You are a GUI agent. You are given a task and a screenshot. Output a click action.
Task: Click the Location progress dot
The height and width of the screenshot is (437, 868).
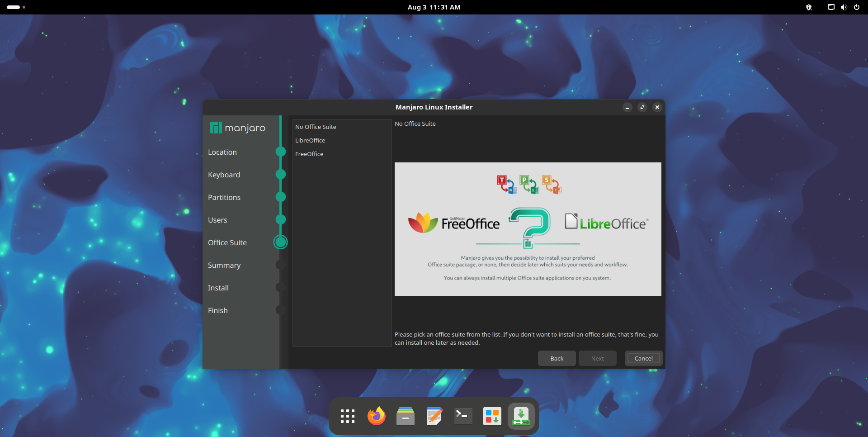point(281,152)
